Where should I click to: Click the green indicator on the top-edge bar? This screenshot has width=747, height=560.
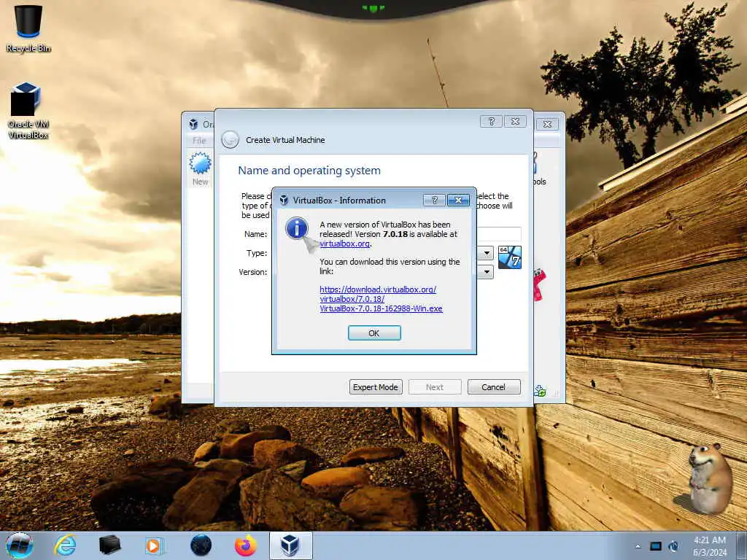tap(373, 8)
